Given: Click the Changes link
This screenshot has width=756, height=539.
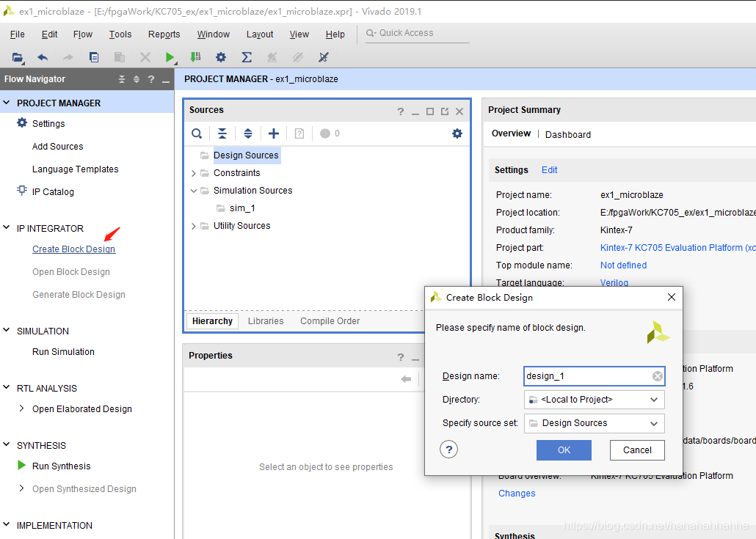Looking at the screenshot, I should (517, 494).
